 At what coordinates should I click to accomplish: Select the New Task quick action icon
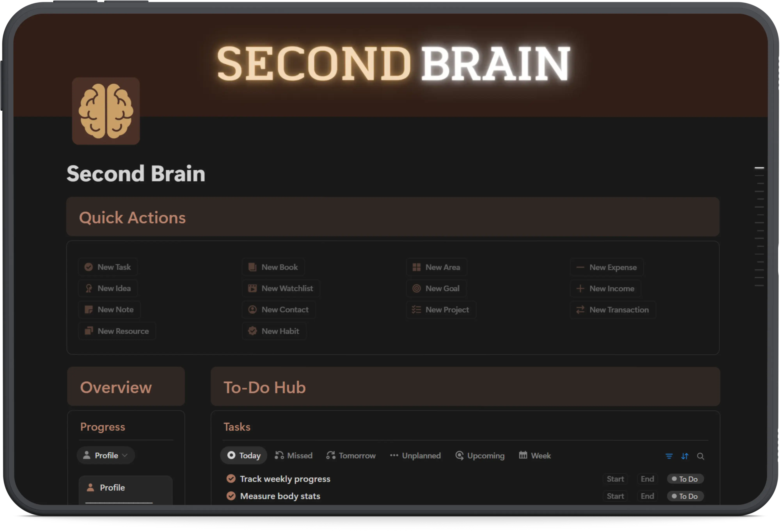tap(89, 267)
